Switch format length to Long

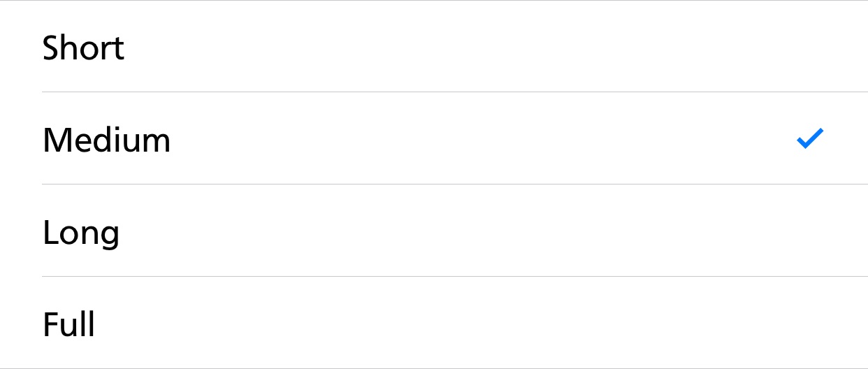(434, 231)
